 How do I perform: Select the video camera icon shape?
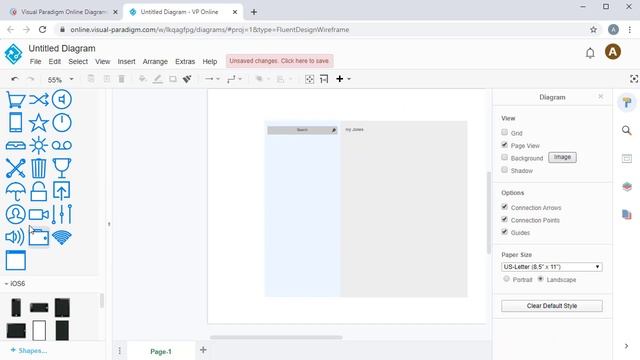[x=38, y=215]
